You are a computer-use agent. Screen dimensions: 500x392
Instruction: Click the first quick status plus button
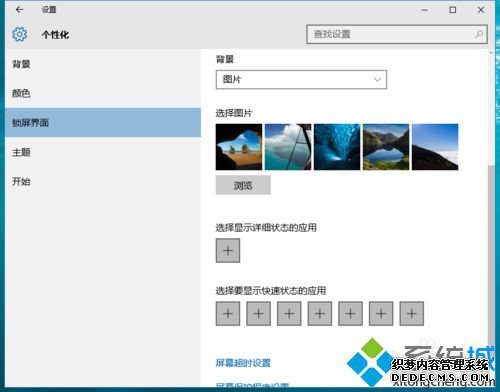228,313
